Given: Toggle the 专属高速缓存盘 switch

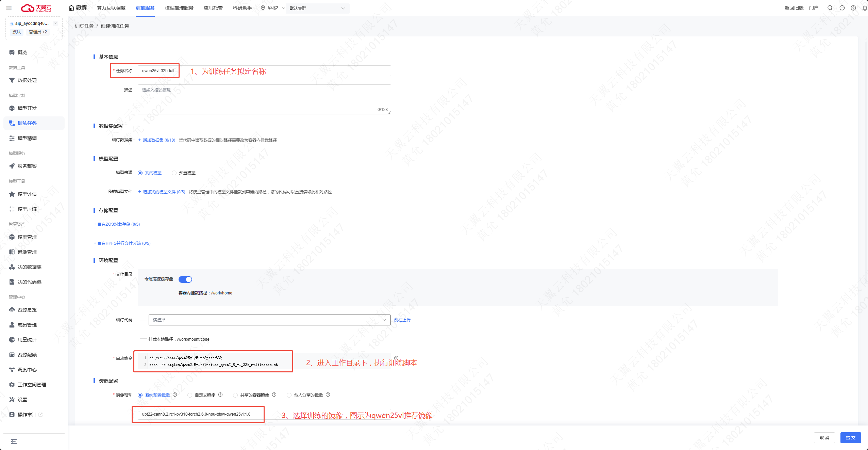Looking at the screenshot, I should click(x=185, y=279).
